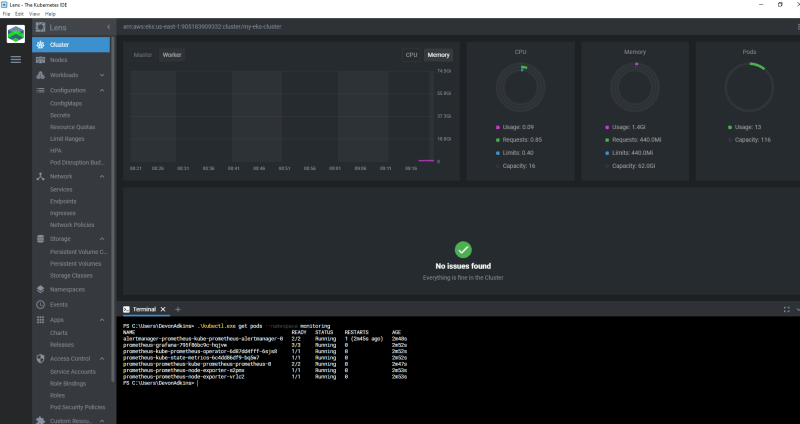Image resolution: width=800 pixels, height=424 pixels.
Task: Open HPA in the sidebar
Action: tap(56, 151)
